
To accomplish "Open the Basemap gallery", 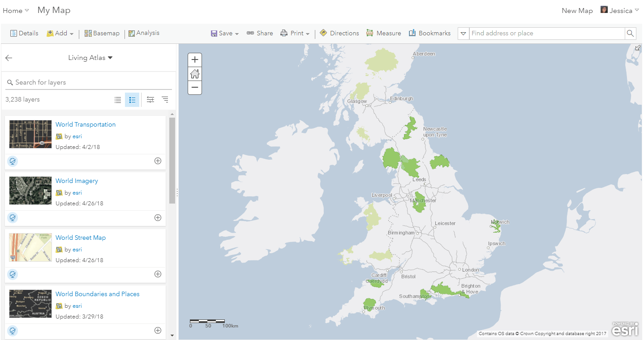I will pos(102,33).
